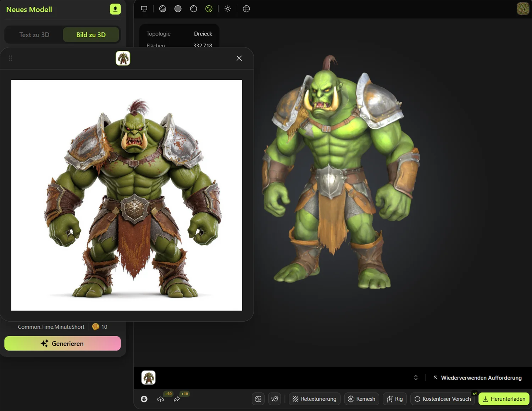
Task: Select the solid gray sphere render mode
Action: coord(178,9)
